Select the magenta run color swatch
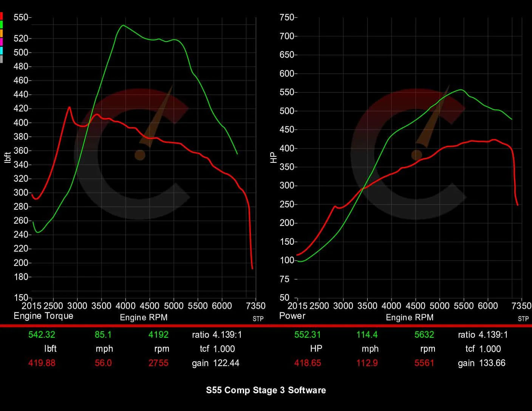 [x=2, y=40]
